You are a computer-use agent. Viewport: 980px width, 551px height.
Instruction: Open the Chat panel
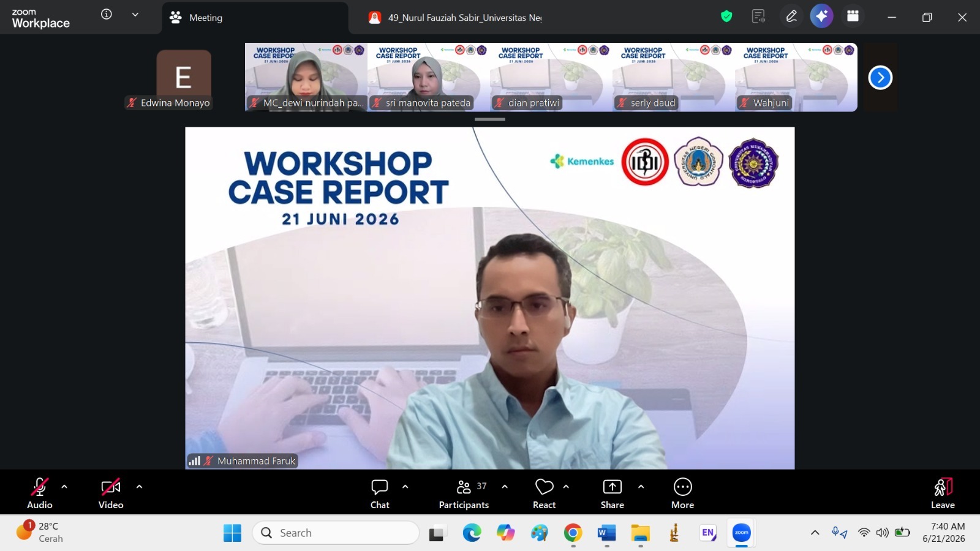tap(380, 493)
